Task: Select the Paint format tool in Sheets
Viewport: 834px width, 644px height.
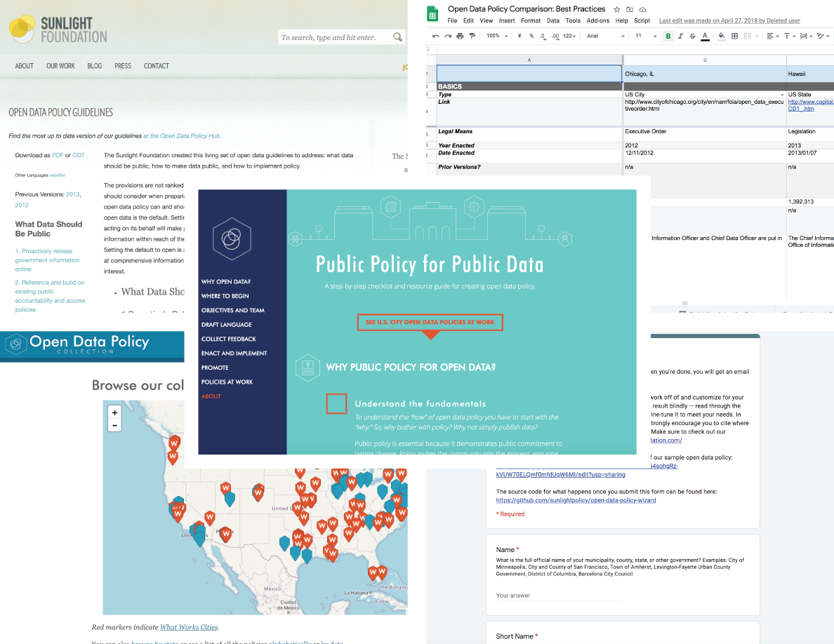Action: (472, 36)
